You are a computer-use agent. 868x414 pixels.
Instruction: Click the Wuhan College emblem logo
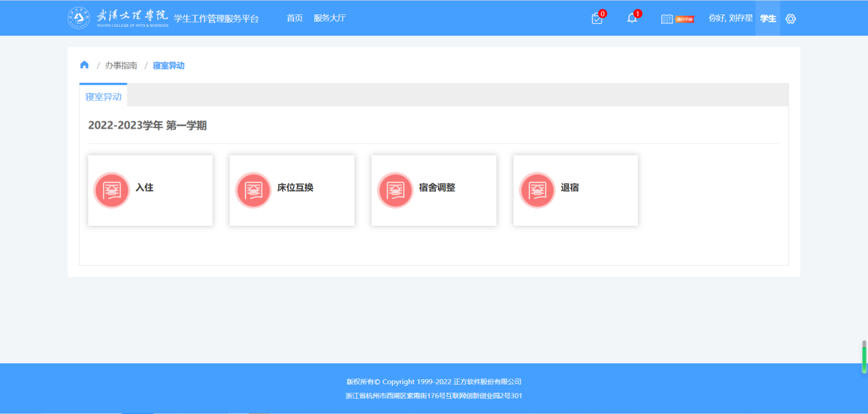tap(79, 18)
